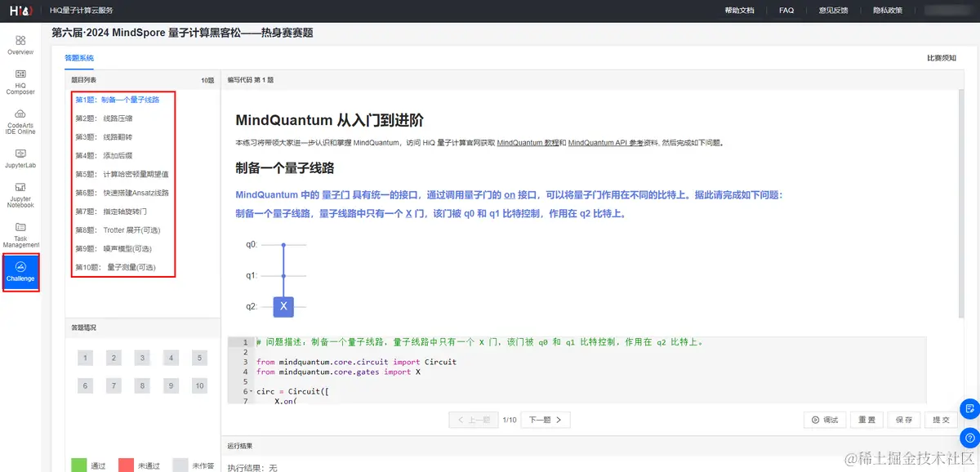This screenshot has height=472, width=980.
Task: Click the HiQ logo
Action: click(x=20, y=11)
